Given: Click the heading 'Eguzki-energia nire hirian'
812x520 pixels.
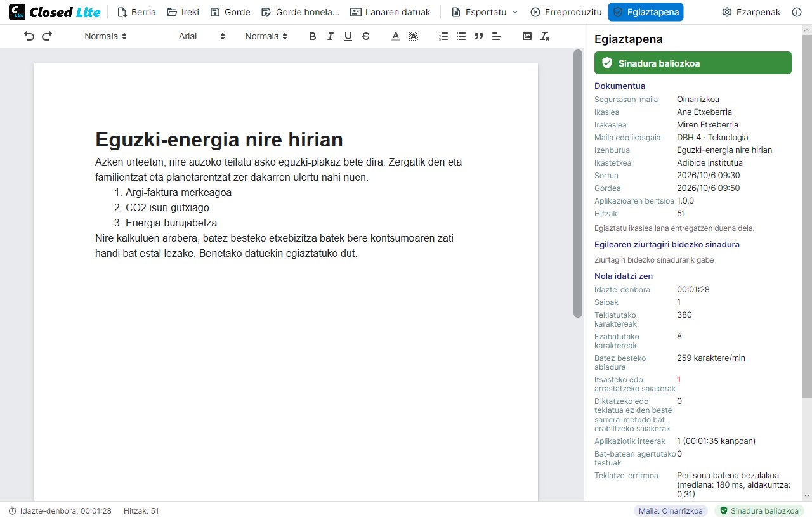Looking at the screenshot, I should (x=219, y=139).
